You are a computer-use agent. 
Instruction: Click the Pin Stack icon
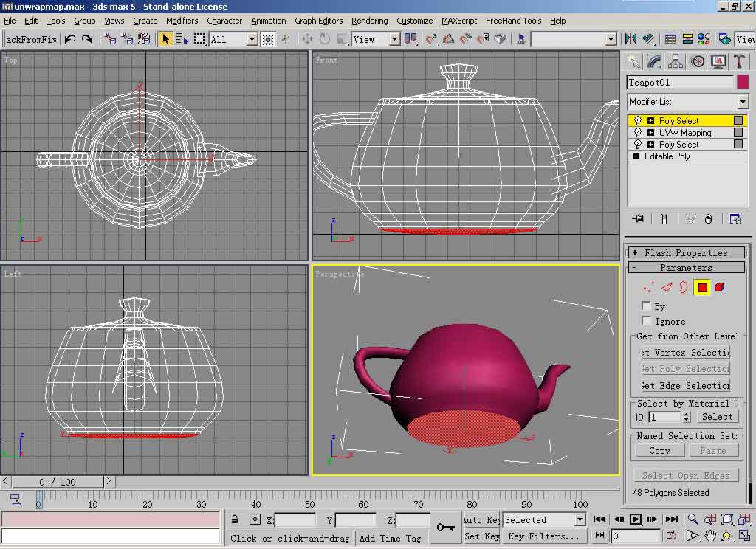point(638,219)
